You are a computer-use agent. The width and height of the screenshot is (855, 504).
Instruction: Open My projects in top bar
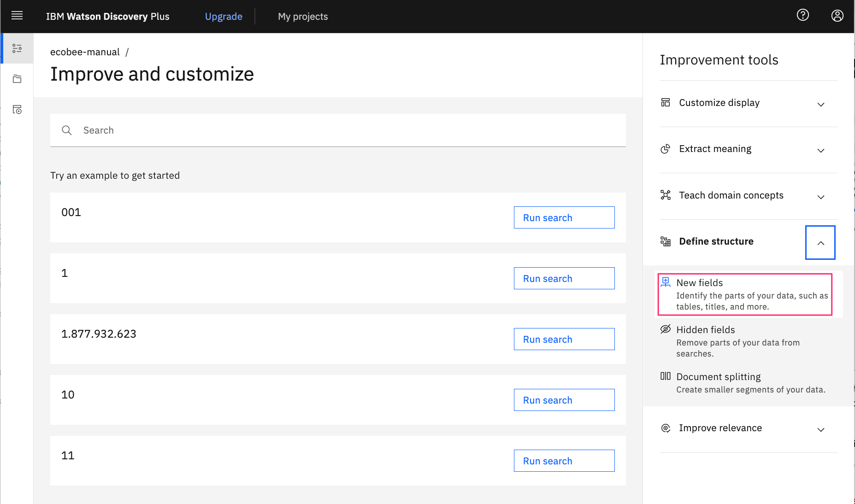point(303,17)
